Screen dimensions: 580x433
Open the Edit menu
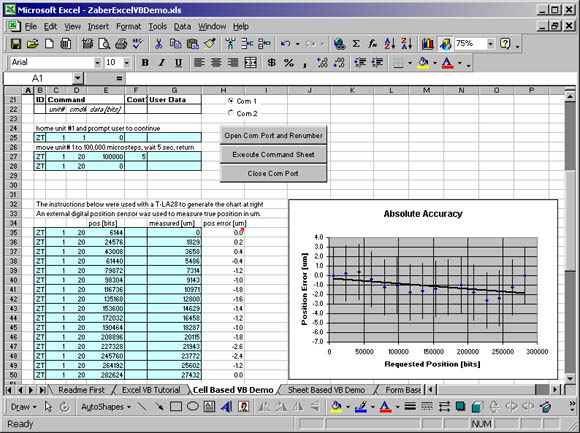[50, 27]
